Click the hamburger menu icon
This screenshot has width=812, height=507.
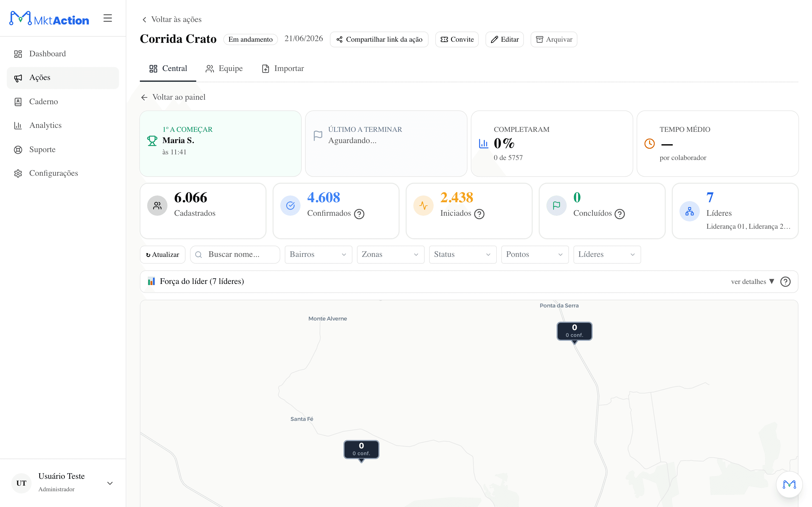(x=107, y=18)
